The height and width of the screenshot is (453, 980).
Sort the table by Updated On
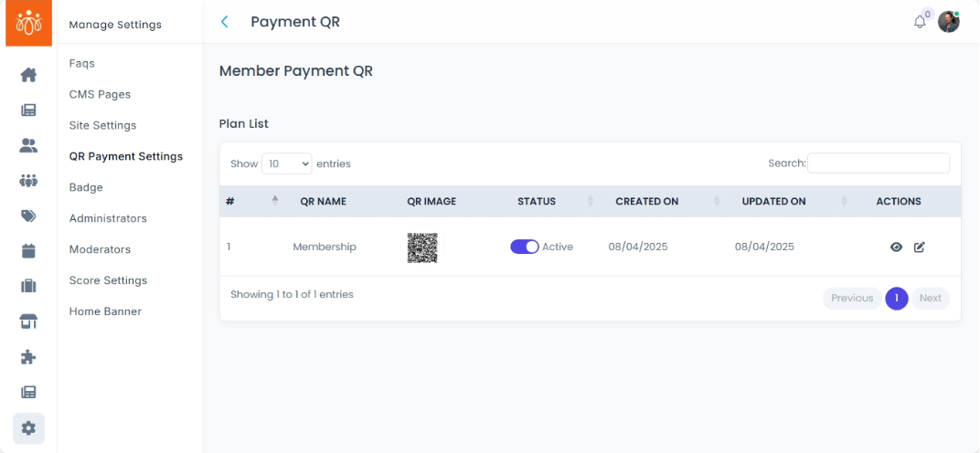point(773,201)
